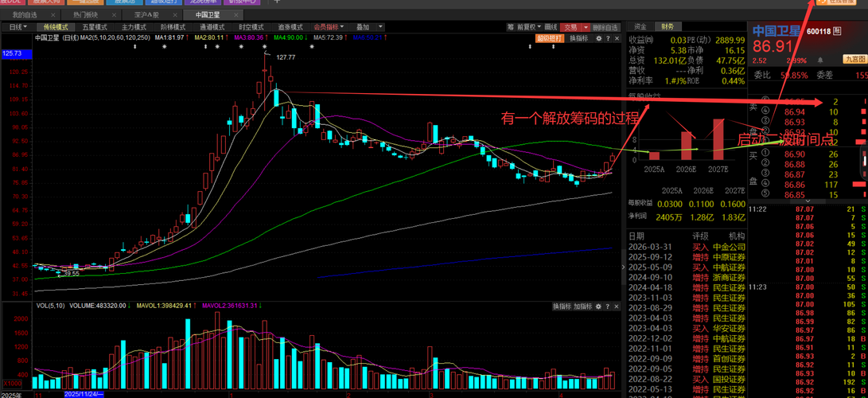
Task: Click 换指标 in main chart header
Action: click(579, 38)
